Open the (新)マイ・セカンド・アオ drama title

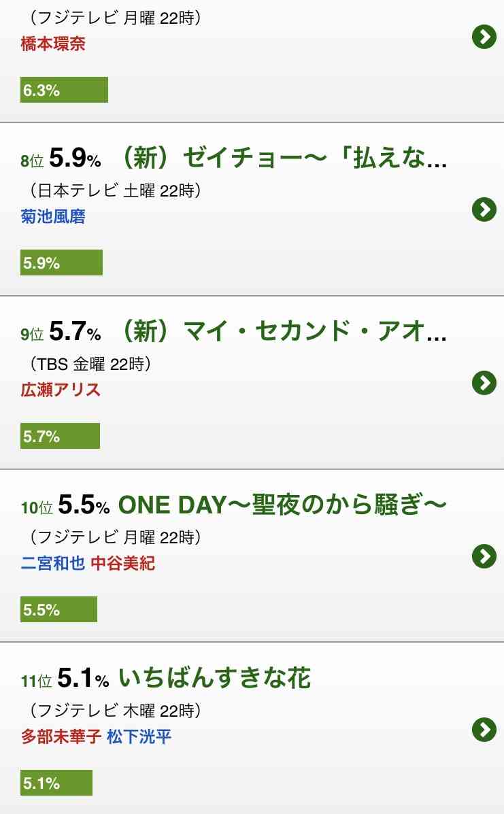click(x=284, y=331)
